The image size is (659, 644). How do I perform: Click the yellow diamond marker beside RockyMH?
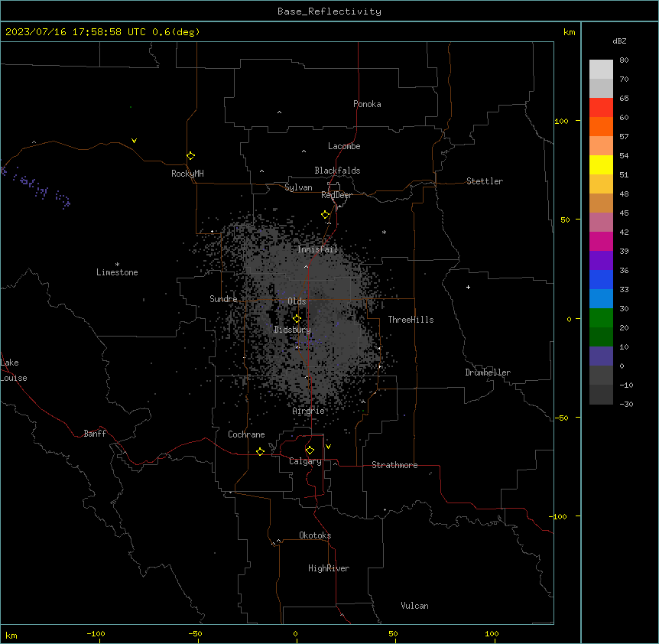[190, 156]
